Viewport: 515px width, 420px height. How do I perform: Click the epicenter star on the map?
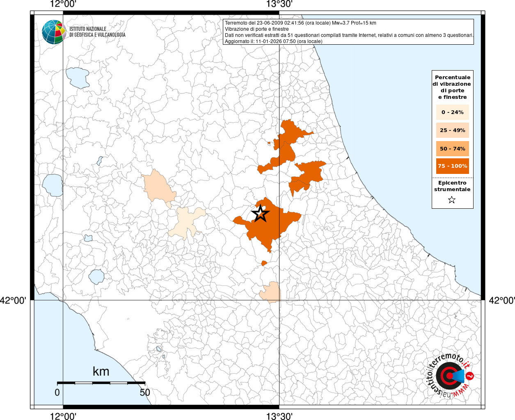(x=260, y=213)
